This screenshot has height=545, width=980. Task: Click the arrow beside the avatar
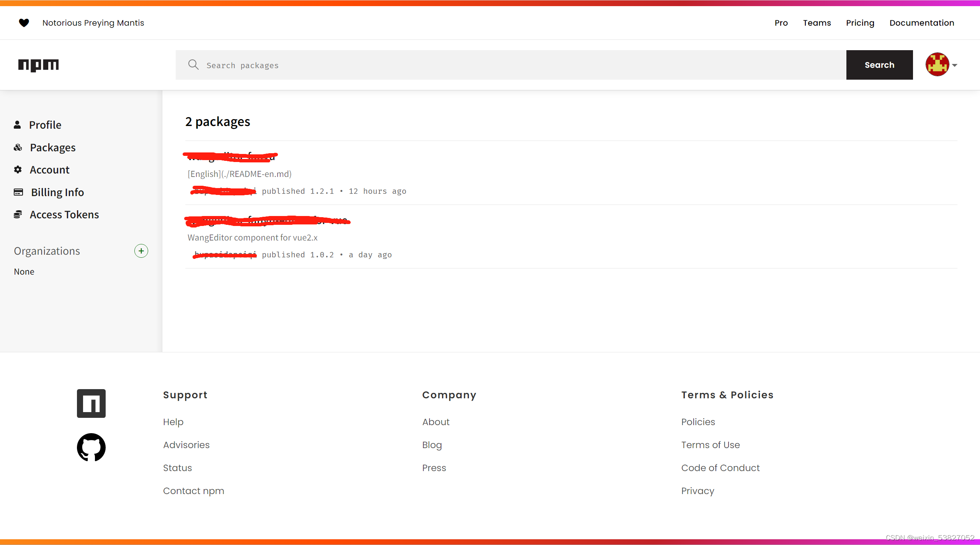coord(955,65)
